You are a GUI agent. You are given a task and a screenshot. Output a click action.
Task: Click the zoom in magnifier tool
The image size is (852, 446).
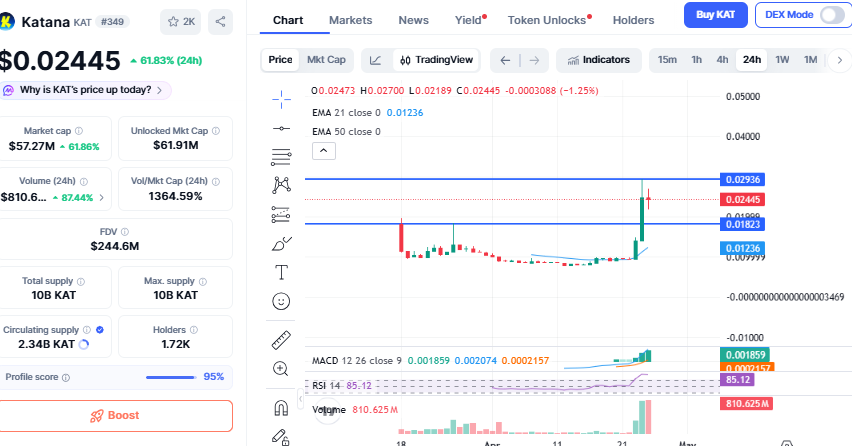(281, 369)
